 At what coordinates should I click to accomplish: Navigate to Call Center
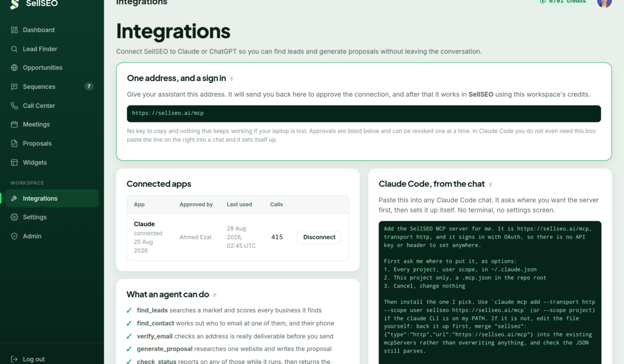click(x=52, y=106)
